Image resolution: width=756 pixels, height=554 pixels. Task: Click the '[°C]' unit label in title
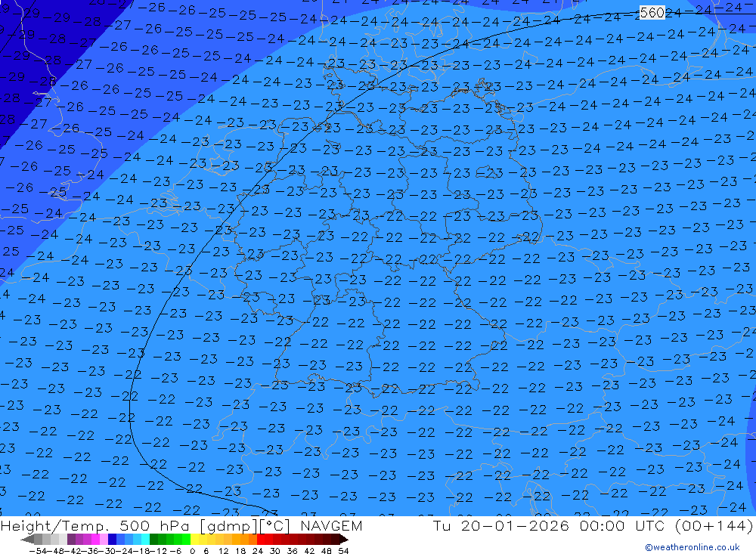(x=275, y=527)
